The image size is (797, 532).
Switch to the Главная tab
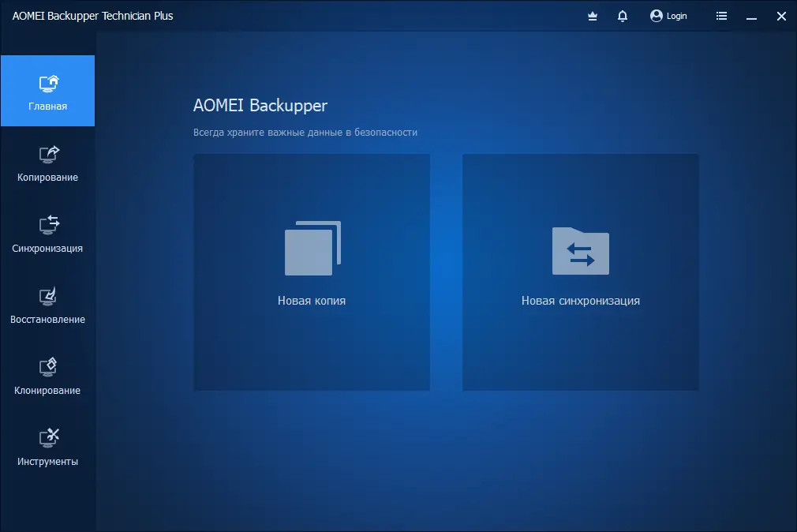47,90
